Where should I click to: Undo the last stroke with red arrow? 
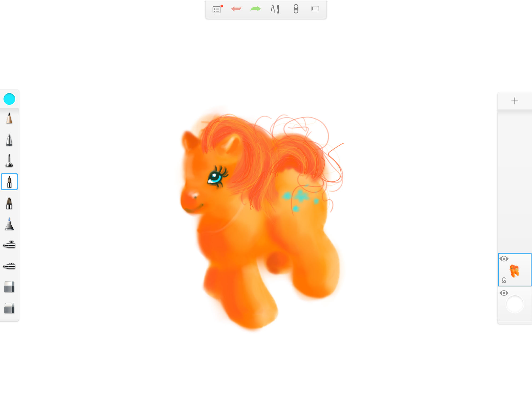coord(236,9)
